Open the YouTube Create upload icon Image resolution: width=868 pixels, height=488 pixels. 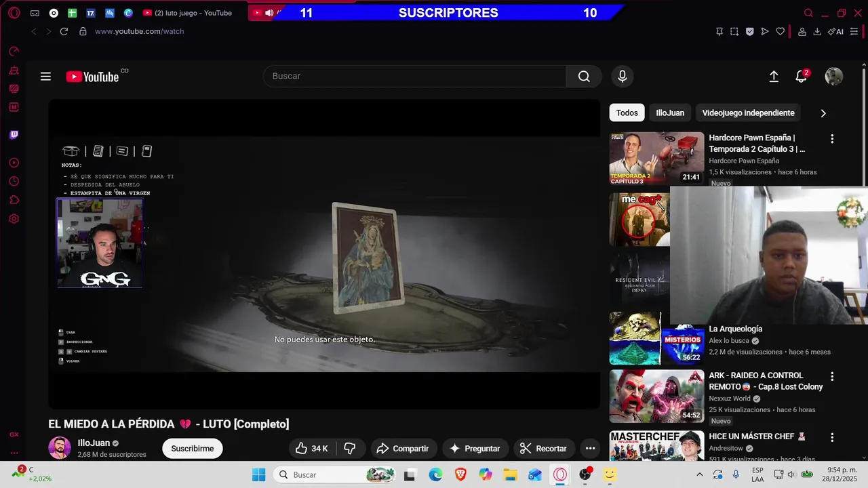(774, 77)
